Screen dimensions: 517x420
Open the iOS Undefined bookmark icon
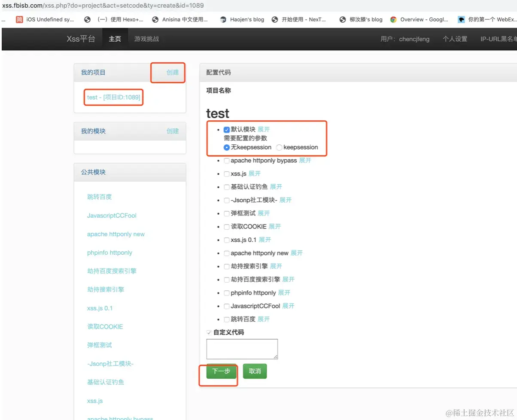[x=19, y=19]
